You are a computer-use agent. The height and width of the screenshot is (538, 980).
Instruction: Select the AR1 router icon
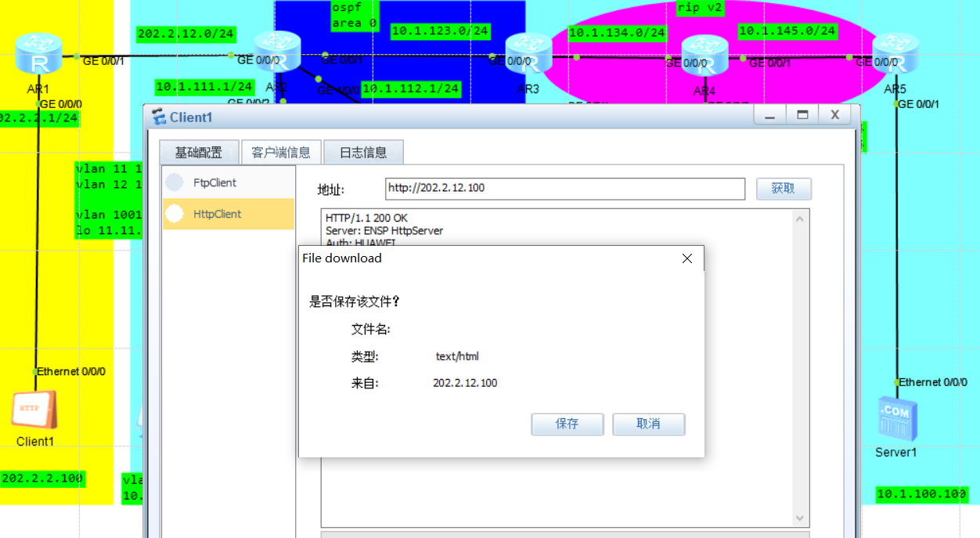click(38, 53)
